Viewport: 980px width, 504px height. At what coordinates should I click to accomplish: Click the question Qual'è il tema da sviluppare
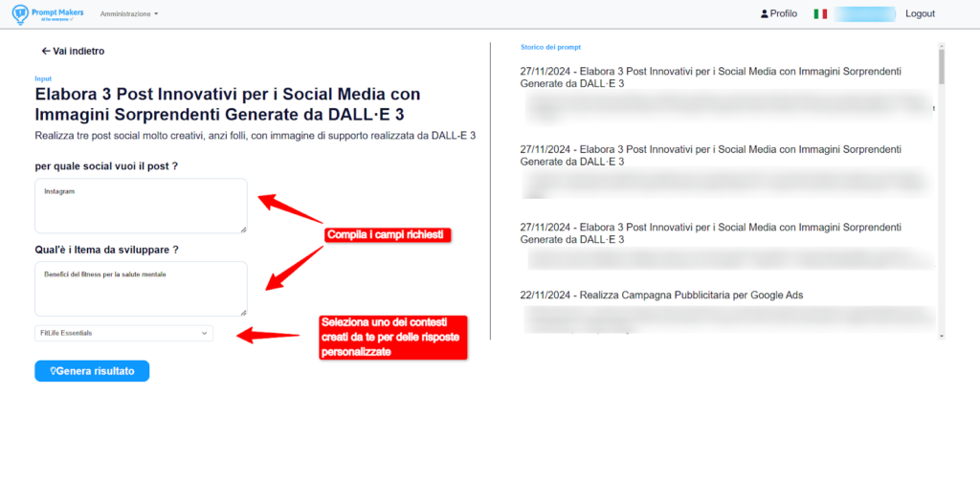[107, 250]
